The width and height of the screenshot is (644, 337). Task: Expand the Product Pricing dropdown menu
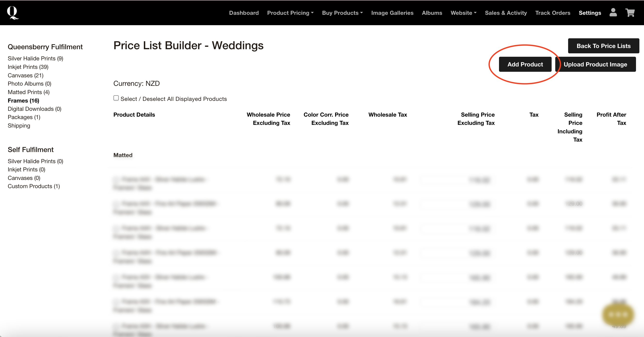[290, 13]
